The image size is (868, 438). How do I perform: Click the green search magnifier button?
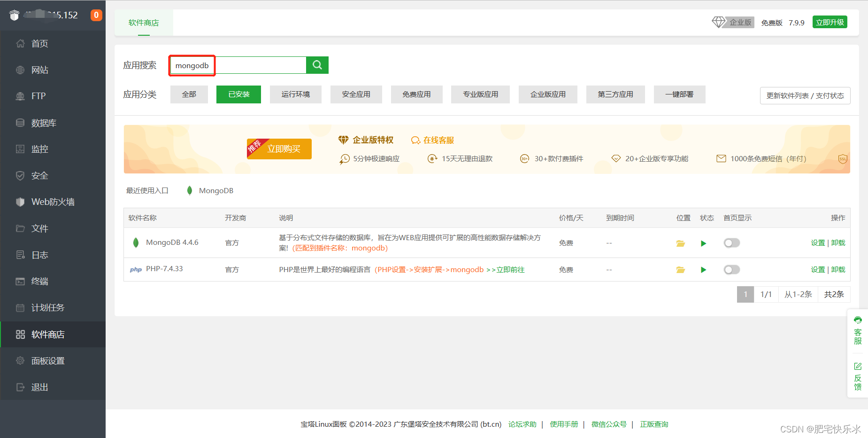pyautogui.click(x=317, y=65)
